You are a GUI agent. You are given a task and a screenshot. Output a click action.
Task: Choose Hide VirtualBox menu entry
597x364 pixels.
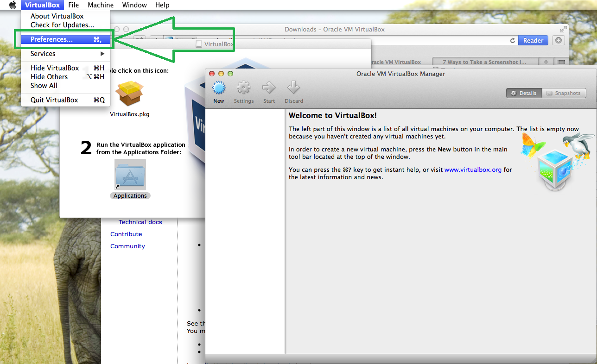[x=65, y=68]
